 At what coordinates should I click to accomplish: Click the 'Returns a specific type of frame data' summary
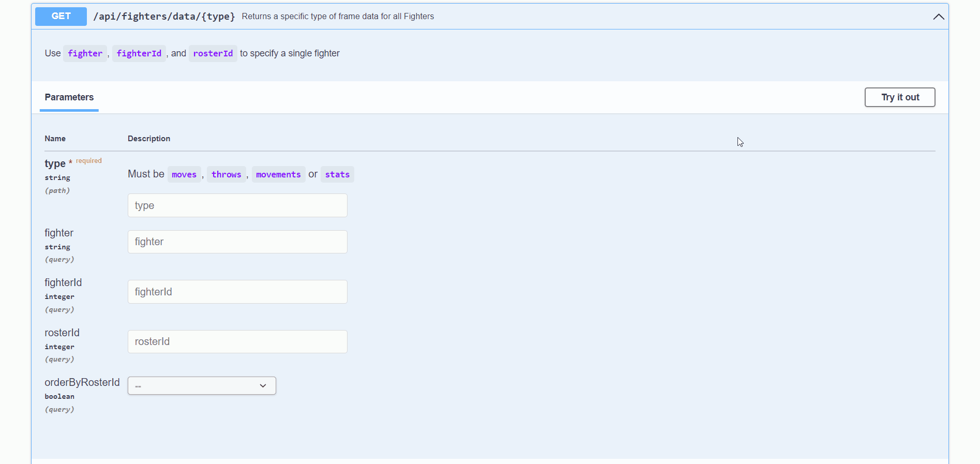(338, 17)
